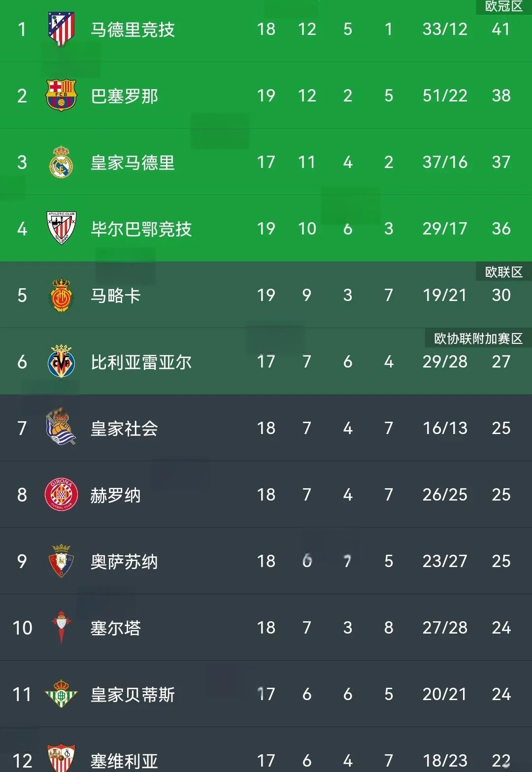Image resolution: width=532 pixels, height=772 pixels.
Task: Tap the Sevilla crest icon
Action: (x=61, y=759)
